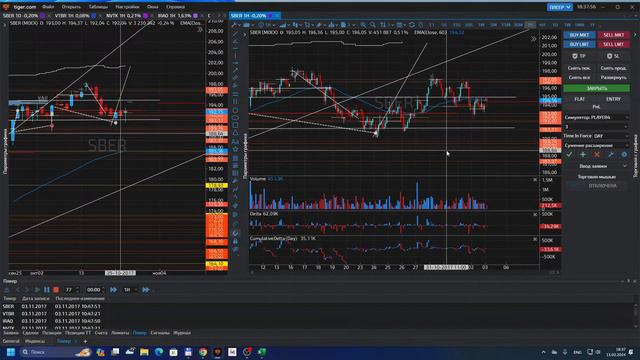Screen dimensions: 640x360
Task: Expand the double-chevron panel on SBER 1H chart
Action: (533, 39)
